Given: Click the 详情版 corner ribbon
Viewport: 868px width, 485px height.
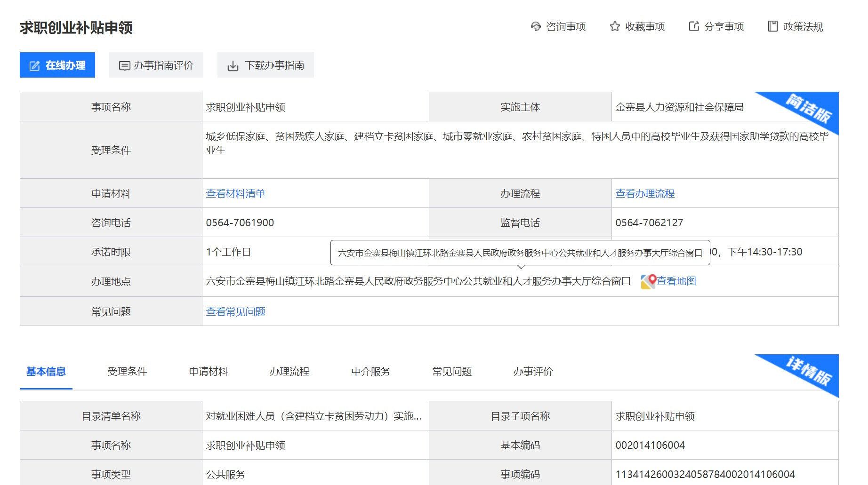Looking at the screenshot, I should 809,371.
